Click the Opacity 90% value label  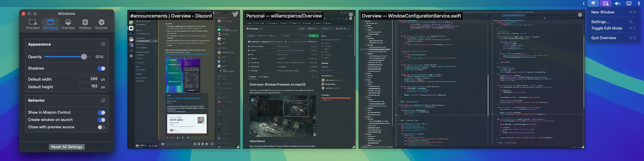(x=100, y=57)
